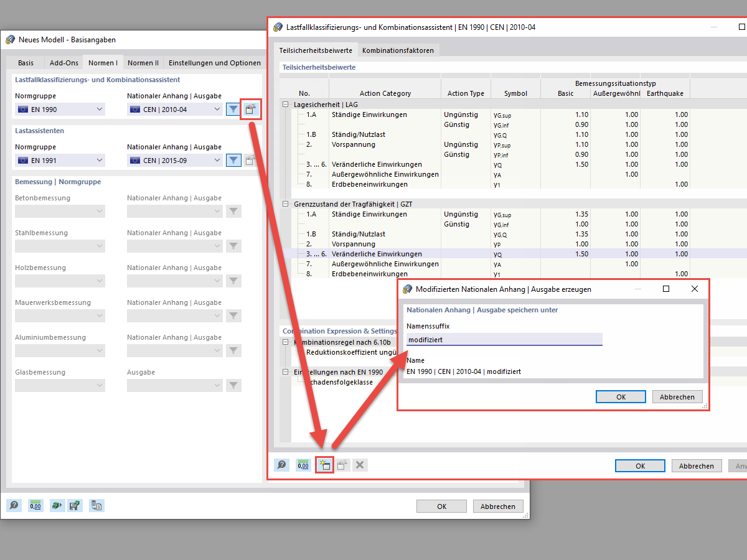Image resolution: width=747 pixels, height=560 pixels.
Task: Save the model as a template
Action: pyautogui.click(x=75, y=505)
